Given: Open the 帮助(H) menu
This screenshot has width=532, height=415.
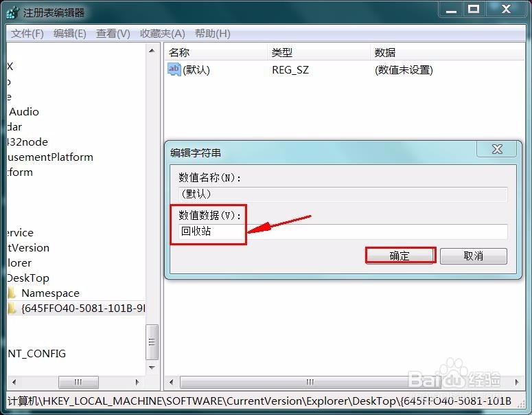Looking at the screenshot, I should tap(212, 34).
